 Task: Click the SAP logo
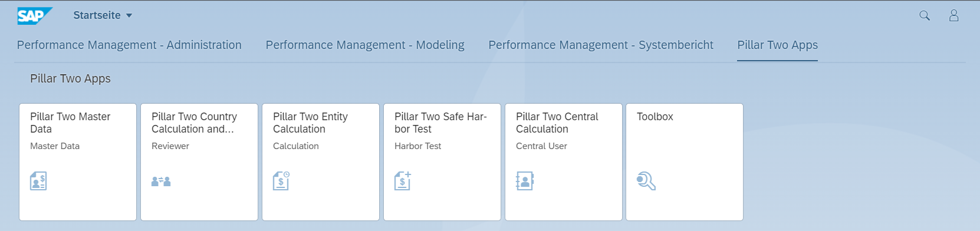click(35, 16)
